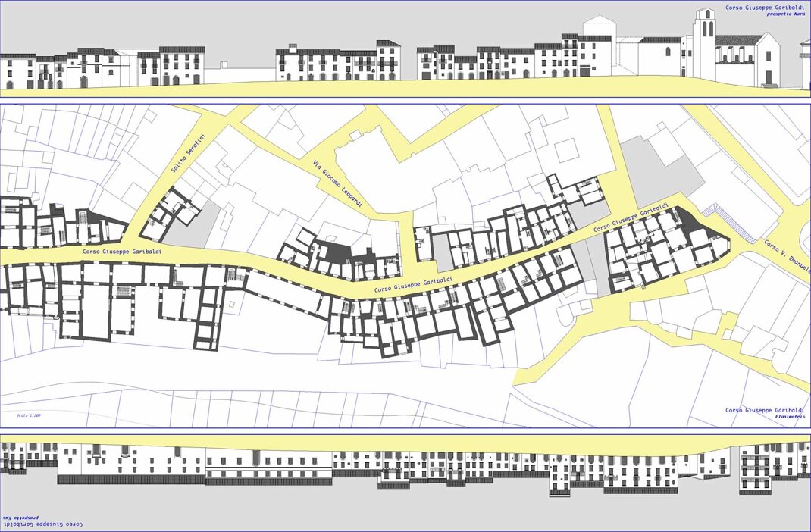Select the tallest projecting building in the south elevation

(x=560, y=474)
